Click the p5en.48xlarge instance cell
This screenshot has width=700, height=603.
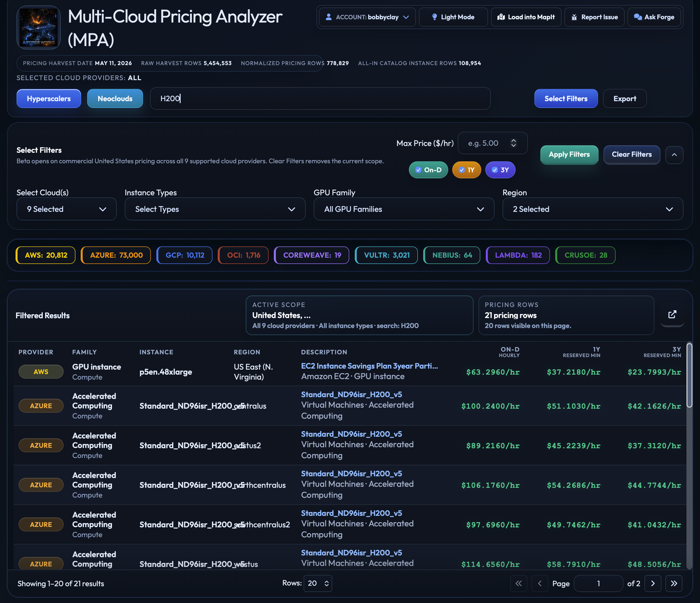(x=166, y=372)
